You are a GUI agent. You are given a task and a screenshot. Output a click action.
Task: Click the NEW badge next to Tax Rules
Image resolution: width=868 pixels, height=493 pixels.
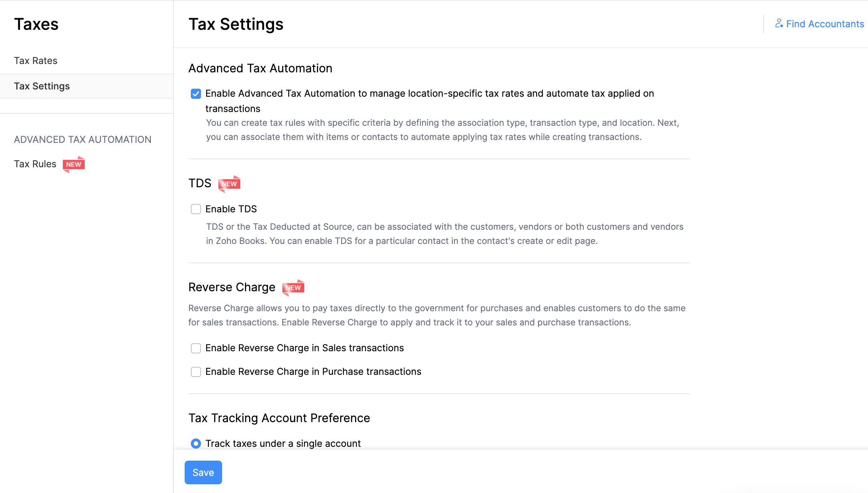tap(74, 164)
